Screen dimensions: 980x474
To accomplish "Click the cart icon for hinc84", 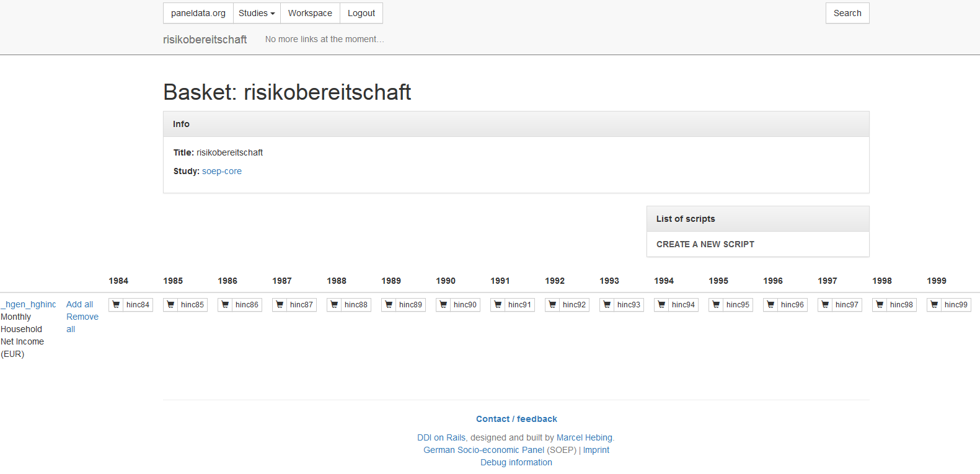I will click(116, 305).
